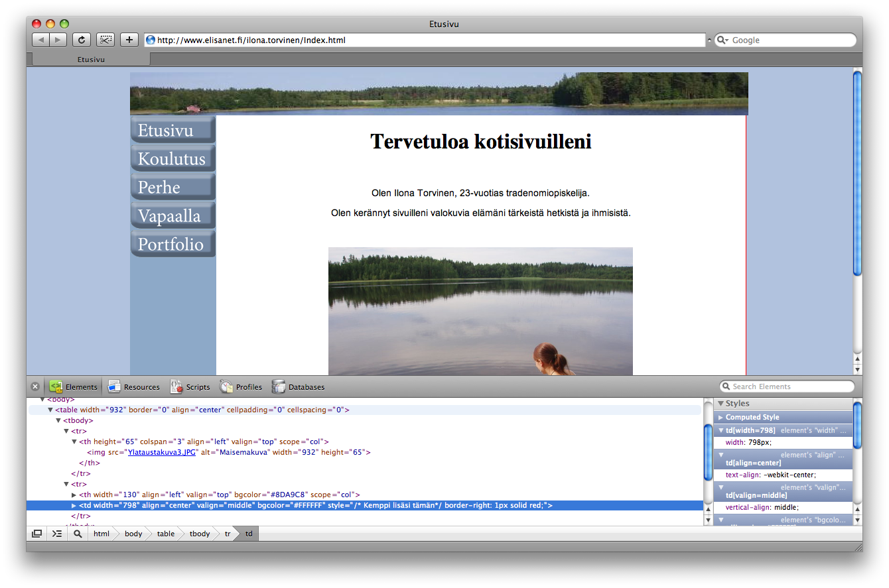This screenshot has width=889, height=588.
Task: Reload the current page
Action: 81,40
